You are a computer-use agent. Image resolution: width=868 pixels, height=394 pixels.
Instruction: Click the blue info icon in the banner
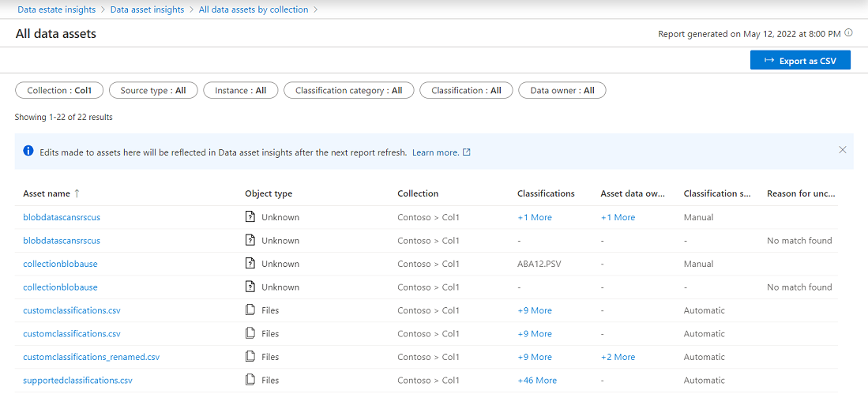28,151
